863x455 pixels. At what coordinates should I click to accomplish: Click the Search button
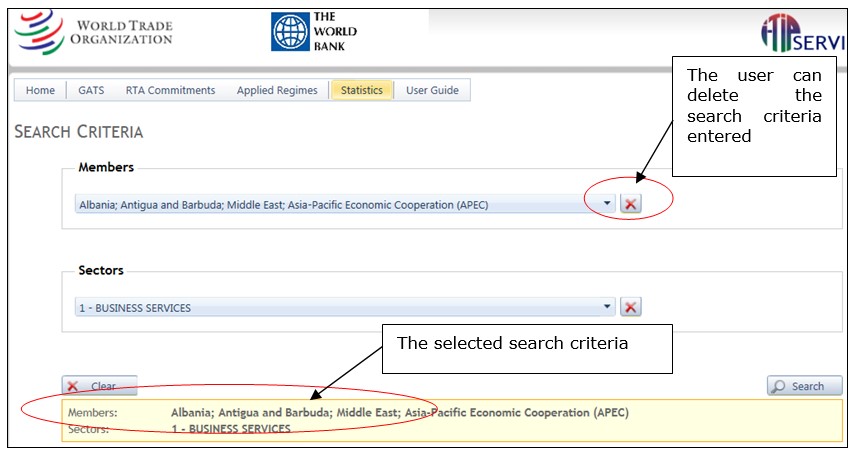[x=805, y=386]
